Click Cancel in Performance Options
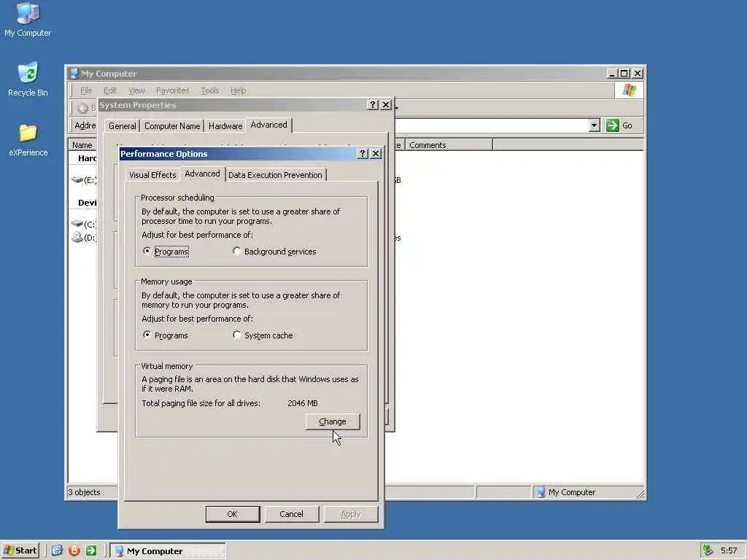 pyautogui.click(x=292, y=514)
